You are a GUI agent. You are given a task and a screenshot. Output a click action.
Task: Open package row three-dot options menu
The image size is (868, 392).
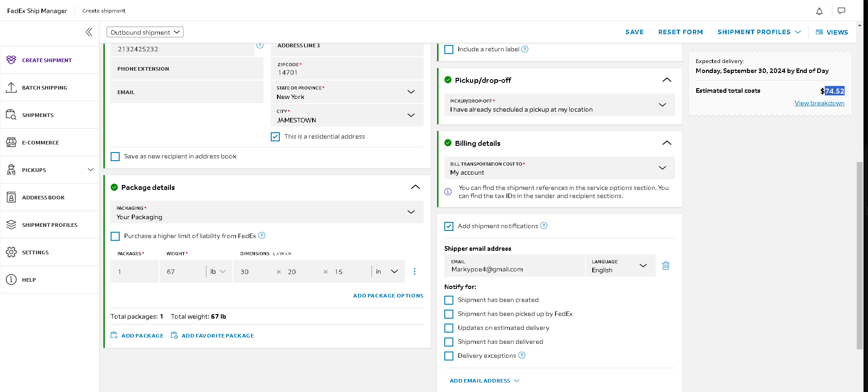click(x=415, y=271)
